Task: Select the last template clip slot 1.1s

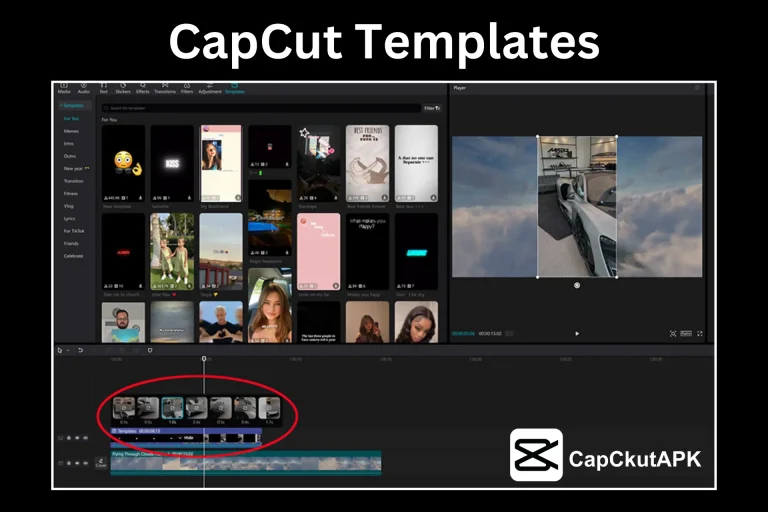Action: coord(269,409)
